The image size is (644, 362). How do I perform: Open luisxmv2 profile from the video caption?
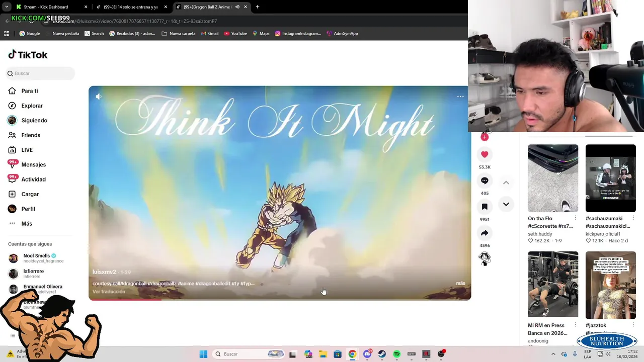(x=104, y=272)
